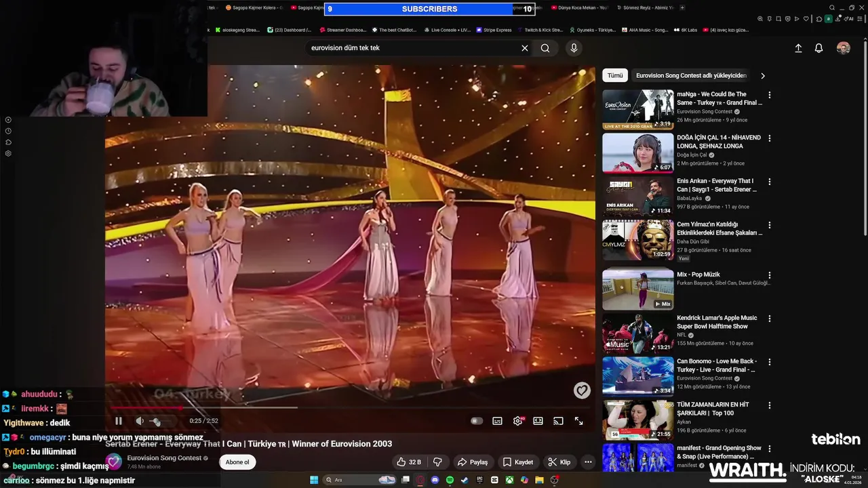Open the Live Console bookmark

(447, 30)
